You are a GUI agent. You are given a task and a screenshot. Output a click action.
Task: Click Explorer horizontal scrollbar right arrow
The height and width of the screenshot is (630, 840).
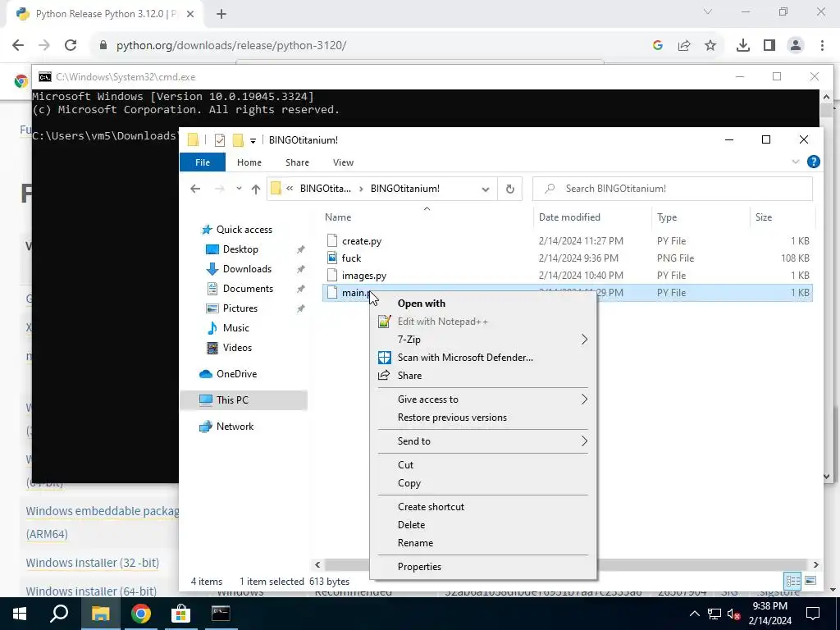point(815,564)
